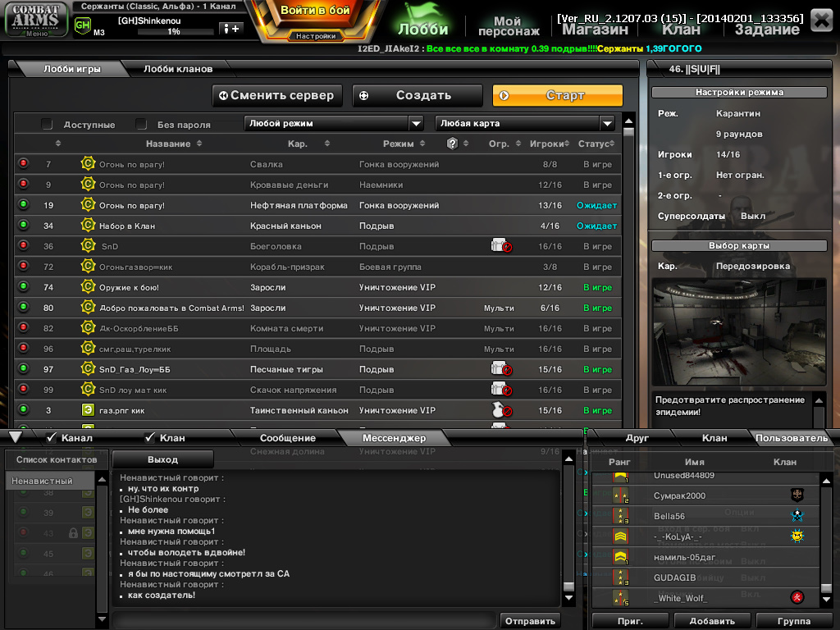Screen dimensions: 840x630
Task: Switch to the Друг user list tab
Action: pyautogui.click(x=637, y=438)
